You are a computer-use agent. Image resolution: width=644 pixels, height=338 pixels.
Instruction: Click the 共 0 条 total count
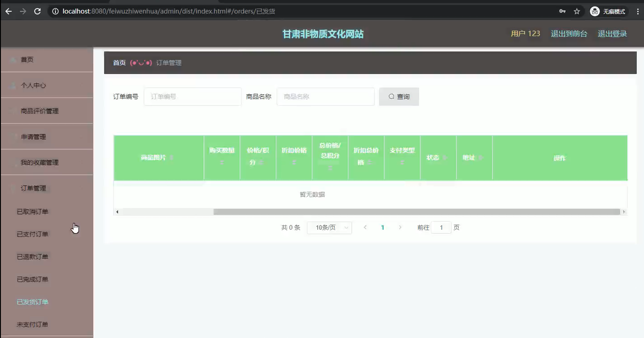click(291, 227)
